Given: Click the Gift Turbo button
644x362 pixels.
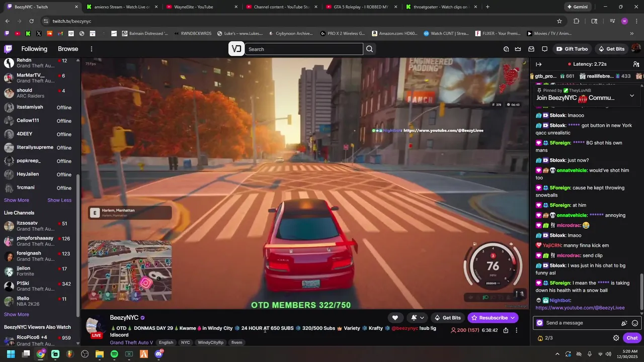Looking at the screenshot, I should (x=572, y=49).
